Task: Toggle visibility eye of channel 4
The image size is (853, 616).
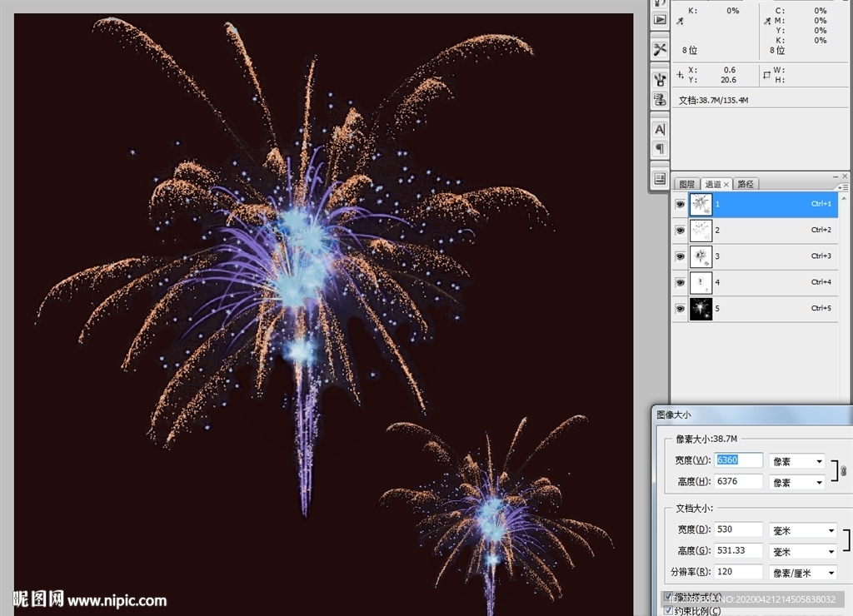Action: tap(680, 283)
